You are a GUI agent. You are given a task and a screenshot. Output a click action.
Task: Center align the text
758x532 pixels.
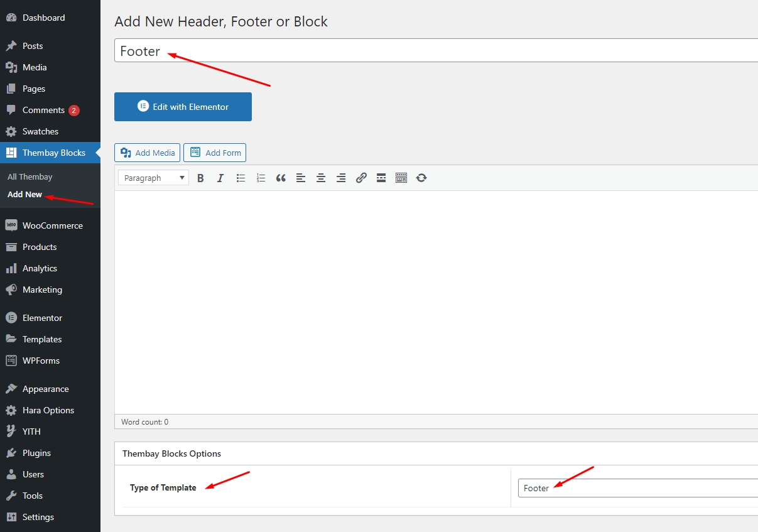pyautogui.click(x=321, y=178)
